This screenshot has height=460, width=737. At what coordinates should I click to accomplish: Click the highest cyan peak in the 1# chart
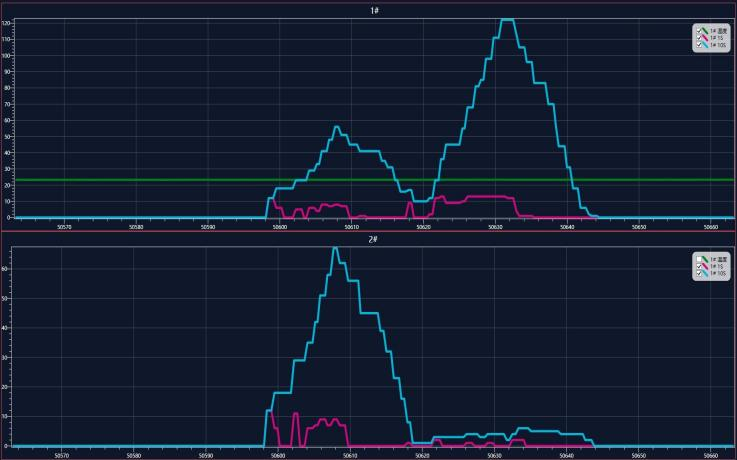[508, 20]
